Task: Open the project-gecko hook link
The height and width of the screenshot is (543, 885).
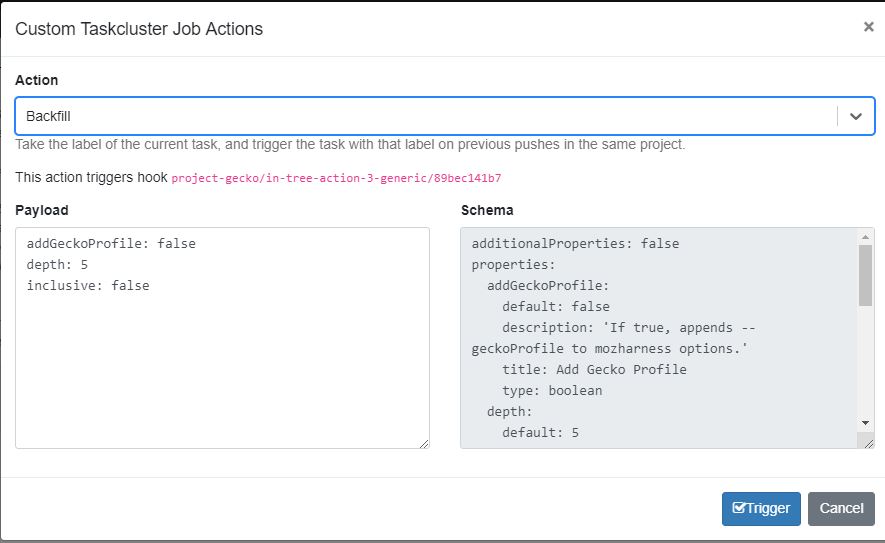Action: 336,178
